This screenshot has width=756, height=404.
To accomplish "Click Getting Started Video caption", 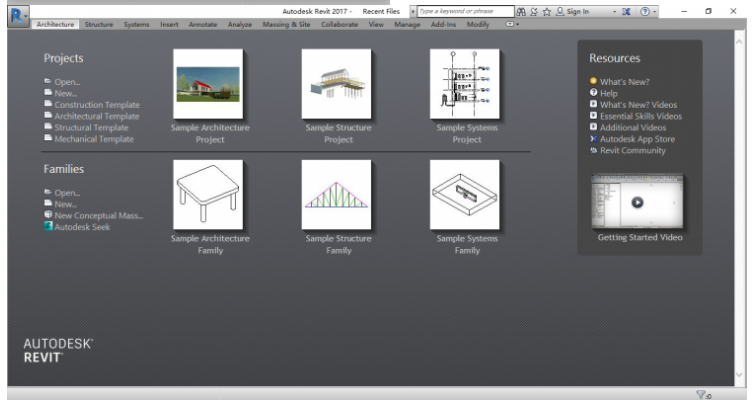I will [x=640, y=237].
